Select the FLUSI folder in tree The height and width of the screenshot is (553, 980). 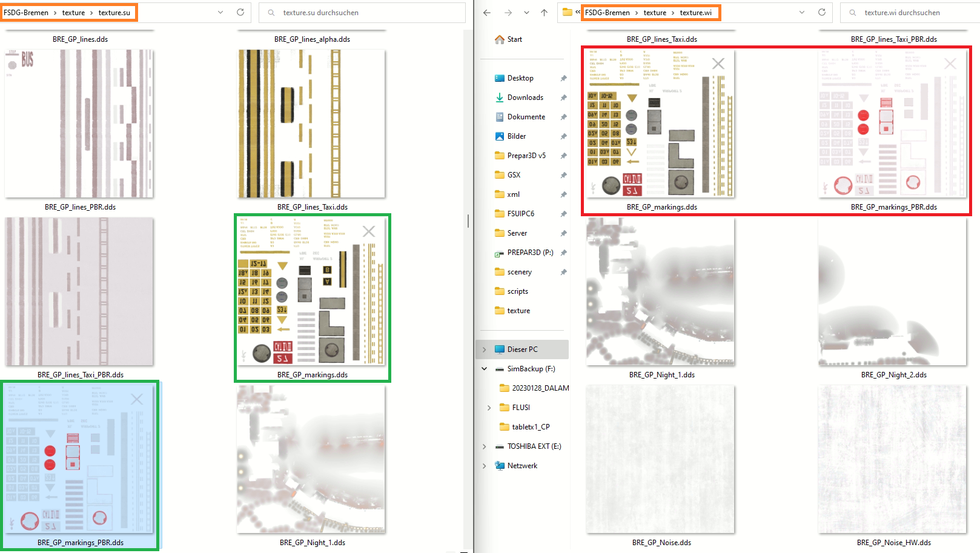click(x=521, y=408)
